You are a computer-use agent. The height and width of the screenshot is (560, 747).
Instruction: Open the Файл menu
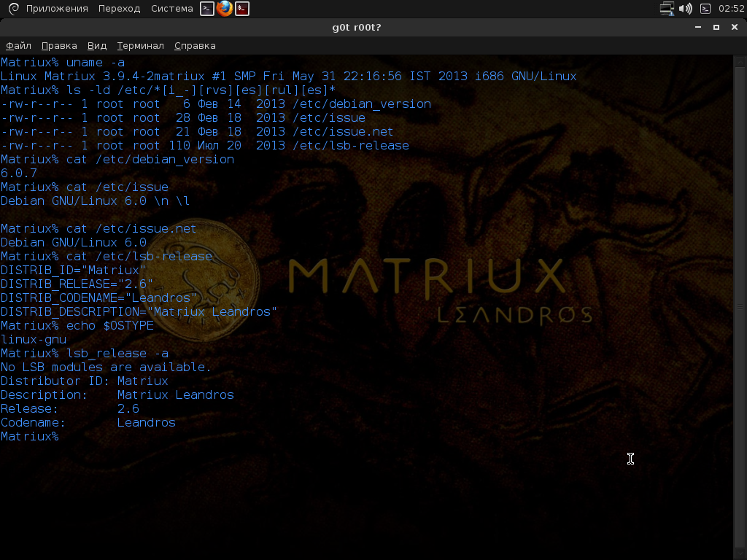click(x=18, y=46)
